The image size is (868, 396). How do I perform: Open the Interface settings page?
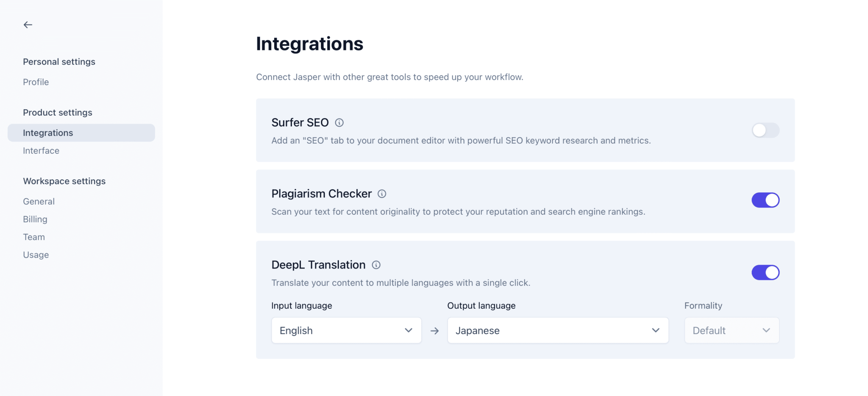tap(41, 151)
